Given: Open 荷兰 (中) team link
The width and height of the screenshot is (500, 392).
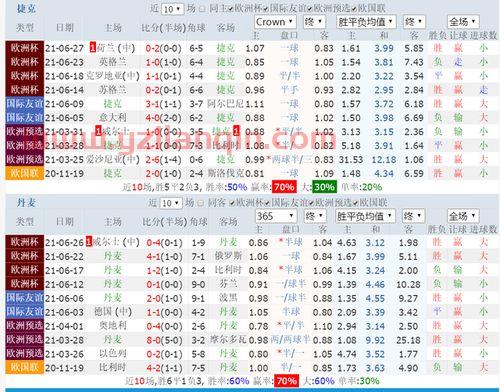Looking at the screenshot, I should (116, 48).
